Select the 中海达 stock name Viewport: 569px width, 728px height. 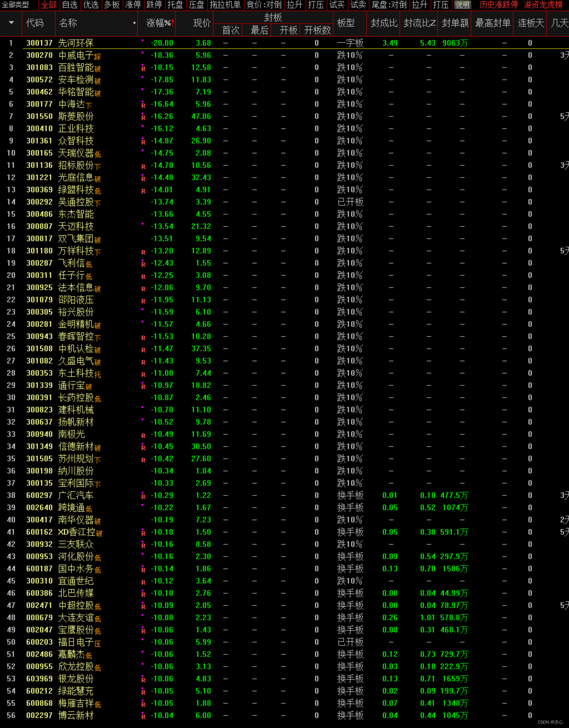(71, 104)
